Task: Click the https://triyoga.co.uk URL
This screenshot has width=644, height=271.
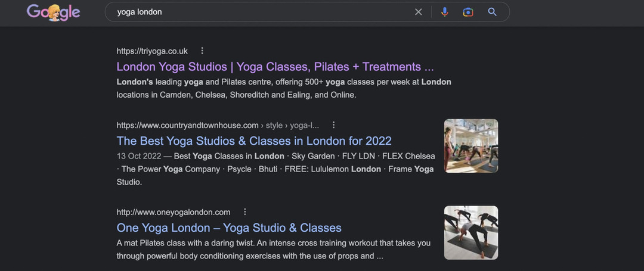Action: tap(152, 51)
